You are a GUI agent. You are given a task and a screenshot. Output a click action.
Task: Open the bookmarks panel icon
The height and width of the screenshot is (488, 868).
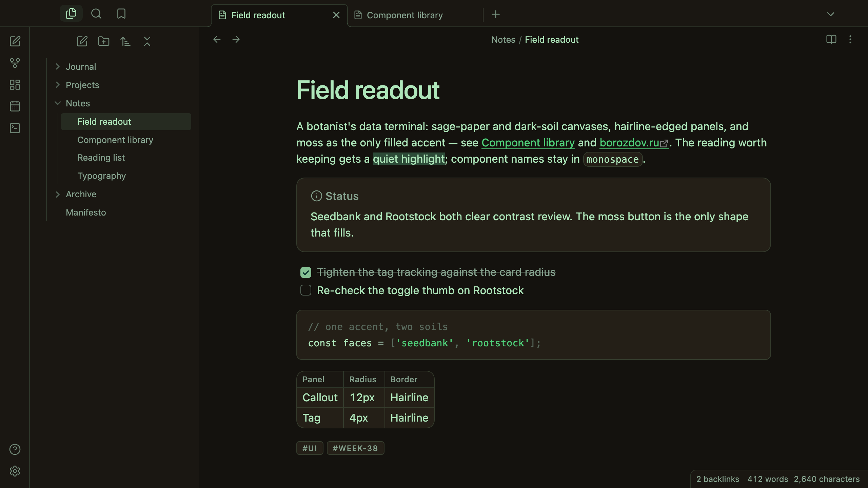(x=121, y=14)
